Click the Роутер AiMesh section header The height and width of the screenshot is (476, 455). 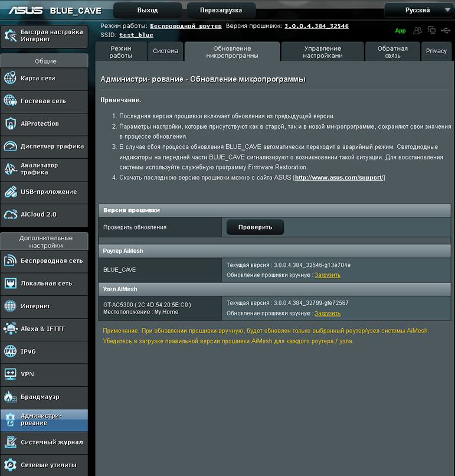tap(274, 251)
